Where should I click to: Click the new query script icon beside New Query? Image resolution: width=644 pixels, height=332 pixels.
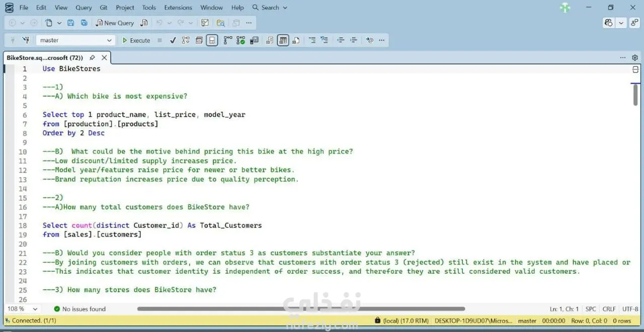[144, 23]
